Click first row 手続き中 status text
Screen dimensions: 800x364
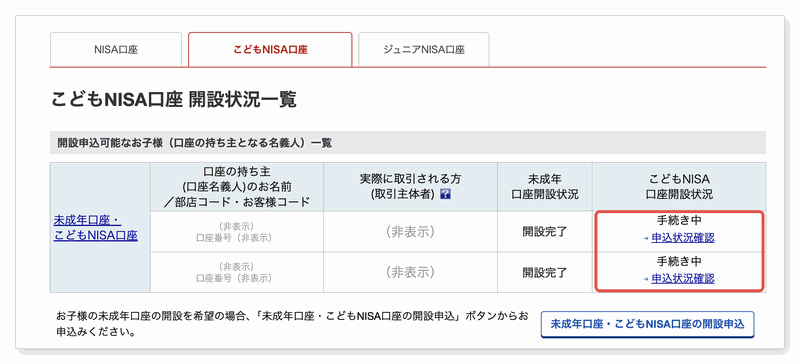(679, 221)
